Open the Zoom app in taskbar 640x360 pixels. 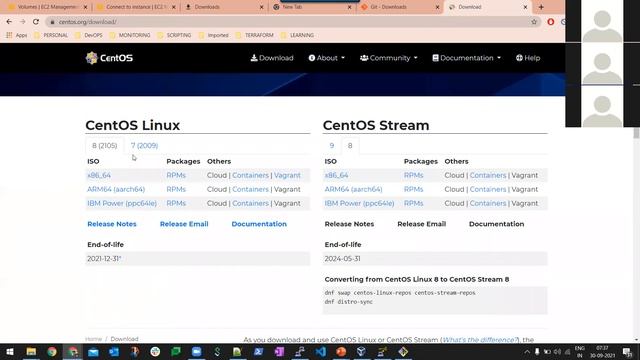click(x=196, y=351)
